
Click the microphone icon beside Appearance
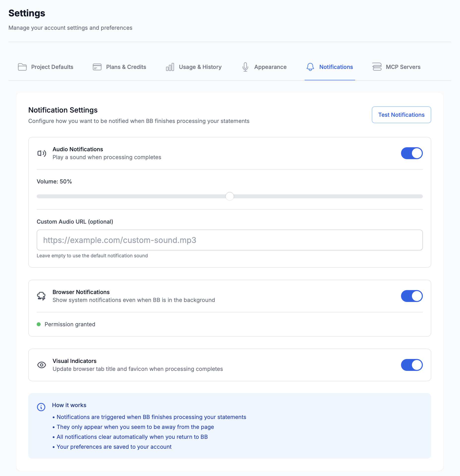click(245, 67)
